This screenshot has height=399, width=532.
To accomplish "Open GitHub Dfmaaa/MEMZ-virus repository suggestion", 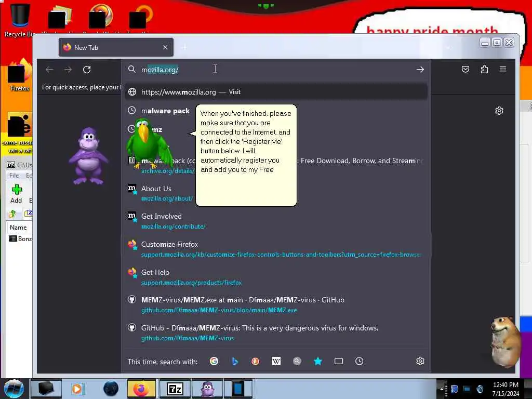I will 276,333.
